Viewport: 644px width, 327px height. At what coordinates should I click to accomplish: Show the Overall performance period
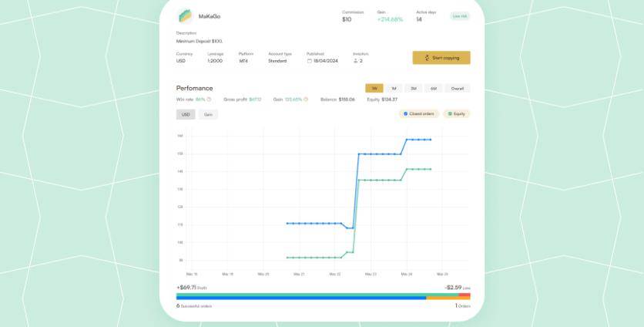pos(457,89)
